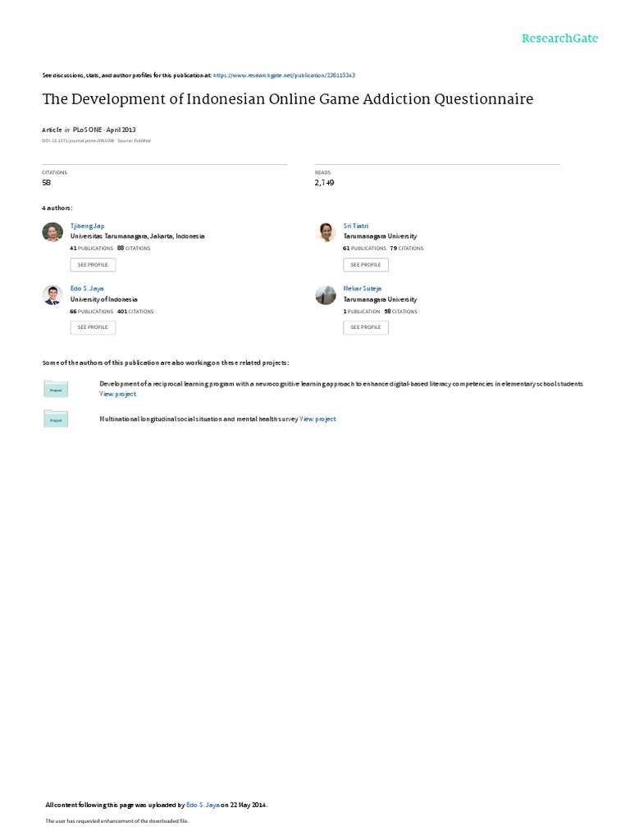Viewport: 630px width, 840px height.
Task: Open Sri Tiatri's profile photo
Action: point(326,232)
